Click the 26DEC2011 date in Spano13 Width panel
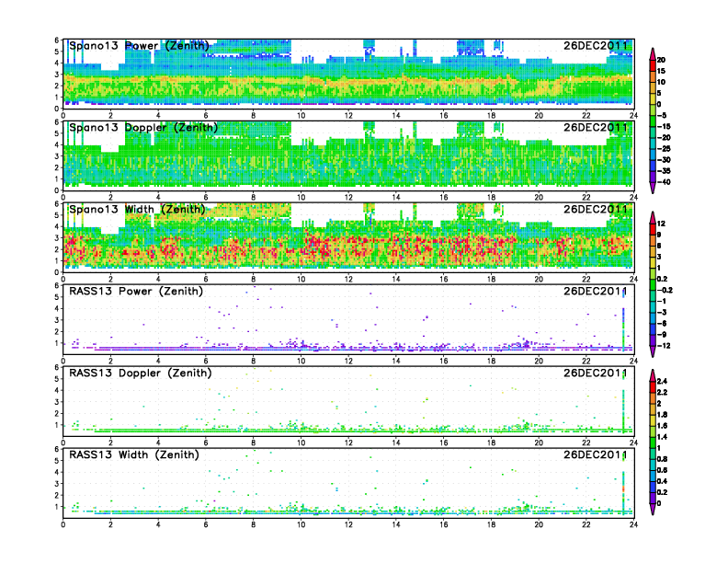Viewport: 728px width, 563px height. point(596,210)
